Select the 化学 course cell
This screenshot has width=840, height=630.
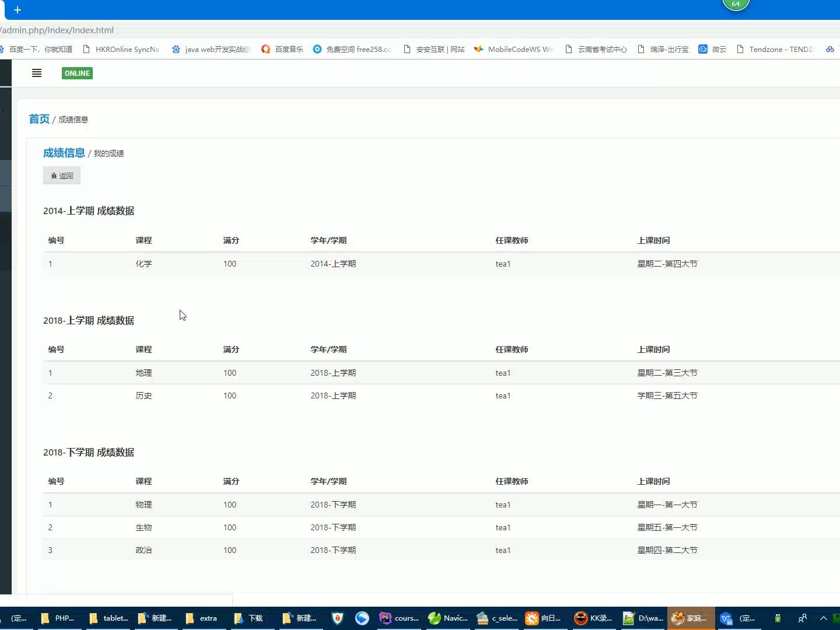(143, 264)
